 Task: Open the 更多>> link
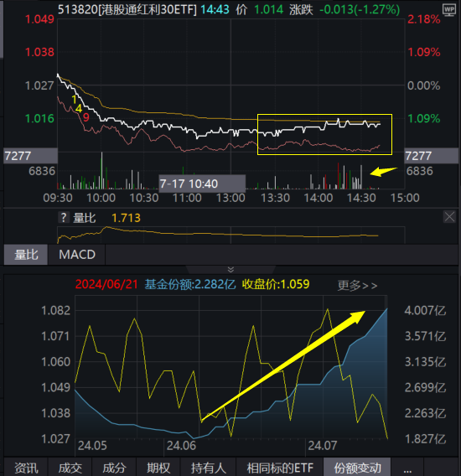coord(357,286)
